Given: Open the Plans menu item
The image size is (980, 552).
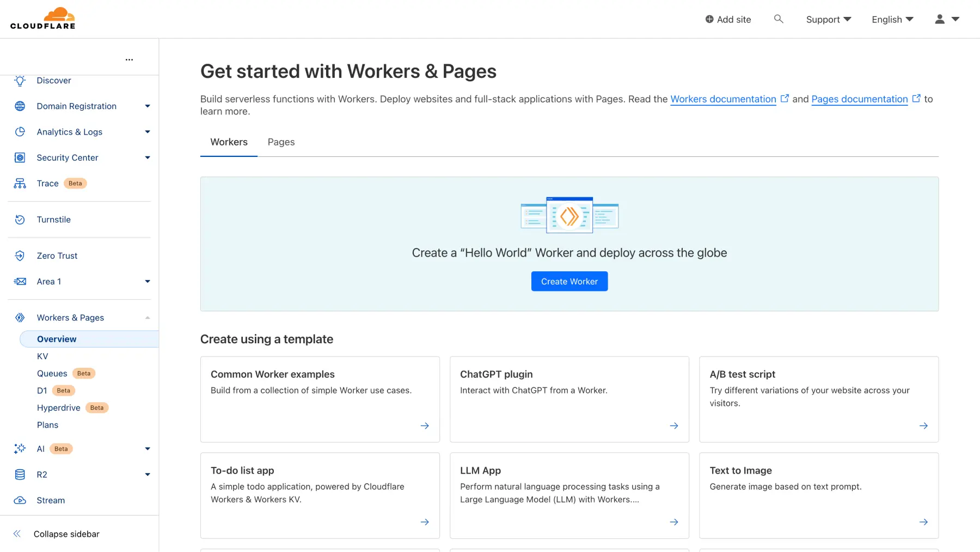Looking at the screenshot, I should 47,425.
